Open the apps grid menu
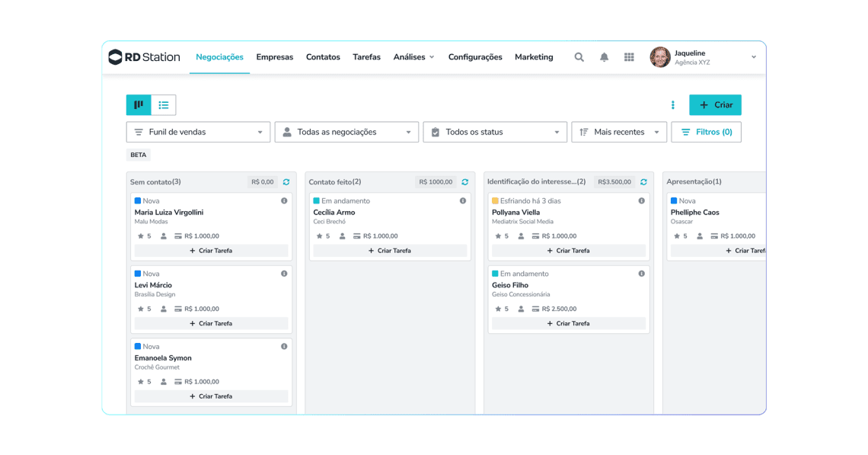The height and width of the screenshot is (455, 868). click(629, 57)
